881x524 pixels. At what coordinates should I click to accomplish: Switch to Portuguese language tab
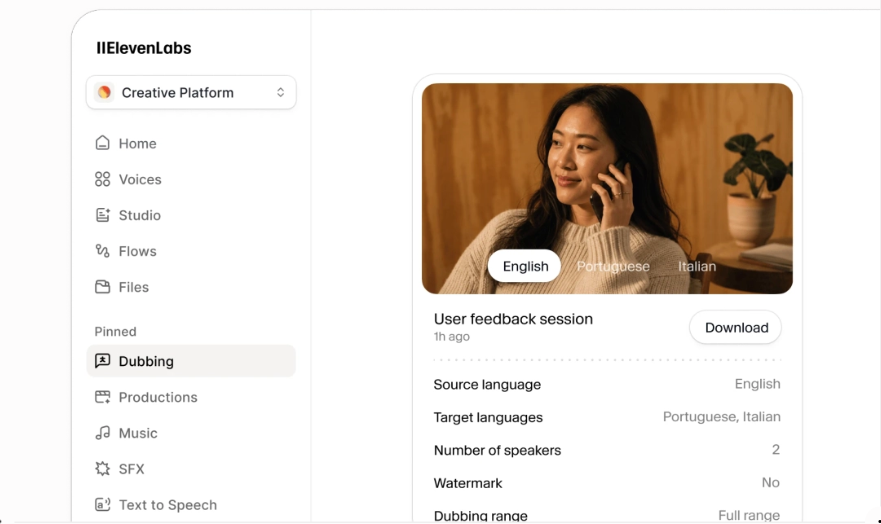coord(613,266)
